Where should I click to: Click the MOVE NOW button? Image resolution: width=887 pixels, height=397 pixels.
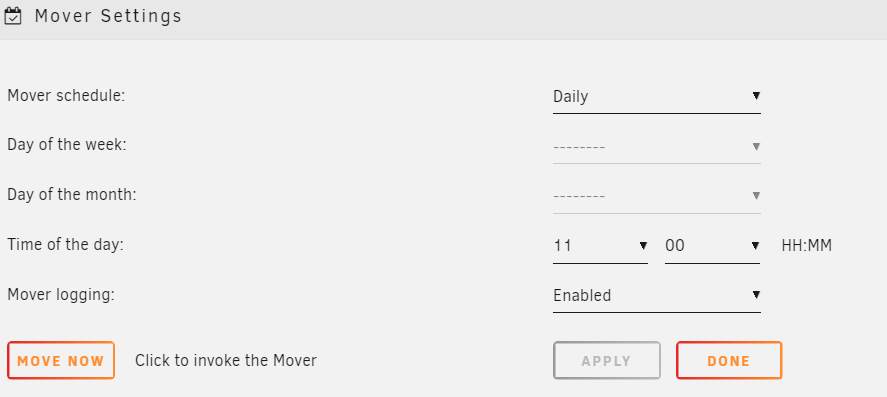[x=61, y=360]
